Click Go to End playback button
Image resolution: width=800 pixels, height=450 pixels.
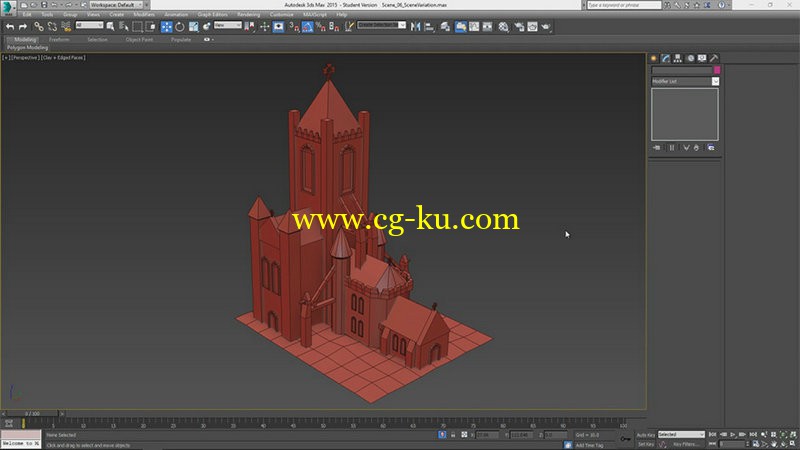point(753,435)
